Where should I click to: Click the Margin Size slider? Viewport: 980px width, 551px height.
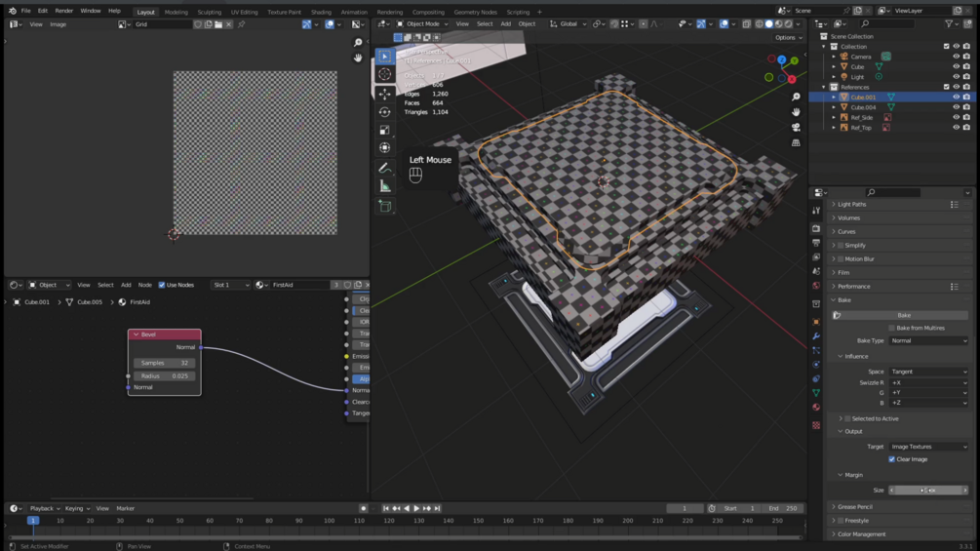click(x=928, y=491)
